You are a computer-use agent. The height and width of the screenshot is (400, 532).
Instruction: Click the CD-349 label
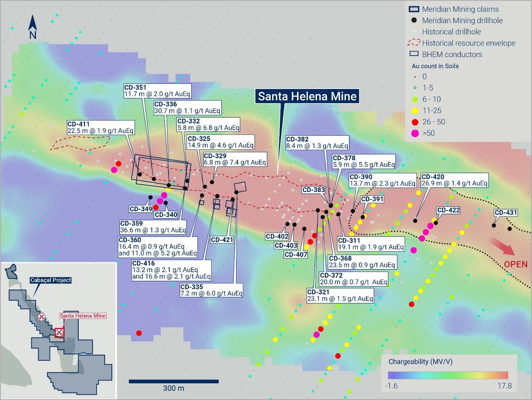pos(141,209)
